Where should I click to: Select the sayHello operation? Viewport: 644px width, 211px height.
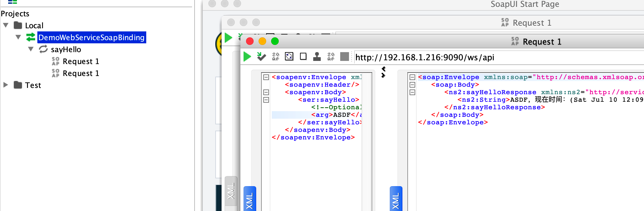pyautogui.click(x=66, y=49)
